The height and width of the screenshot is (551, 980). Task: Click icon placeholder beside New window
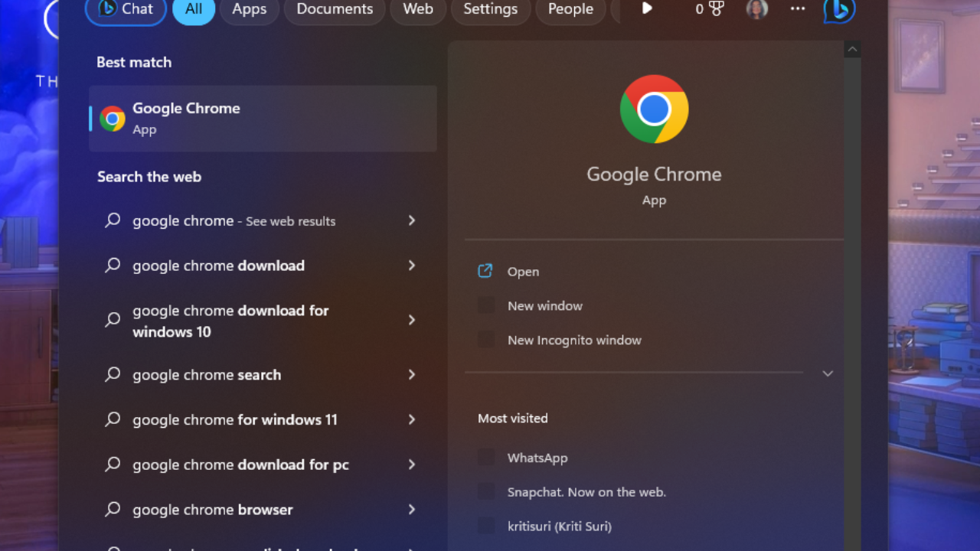click(485, 305)
